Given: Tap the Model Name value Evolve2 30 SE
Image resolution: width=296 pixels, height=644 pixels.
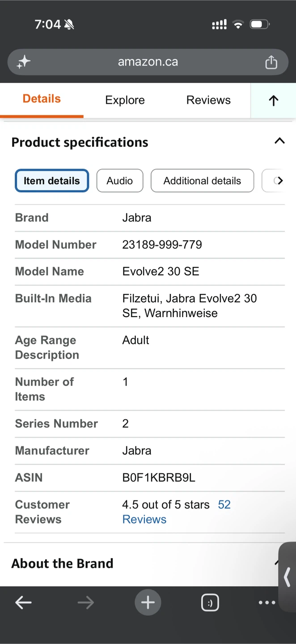Looking at the screenshot, I should tap(161, 271).
